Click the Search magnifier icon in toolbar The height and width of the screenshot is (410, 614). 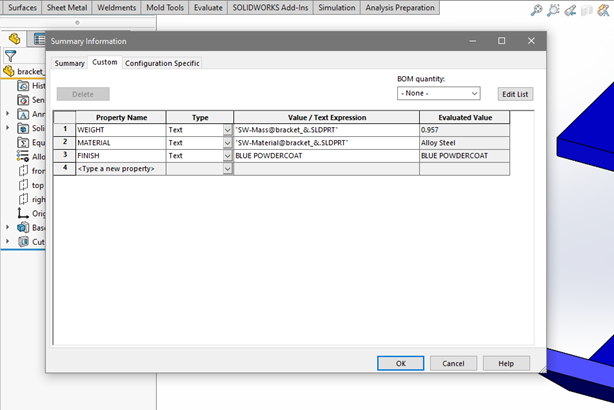536,10
